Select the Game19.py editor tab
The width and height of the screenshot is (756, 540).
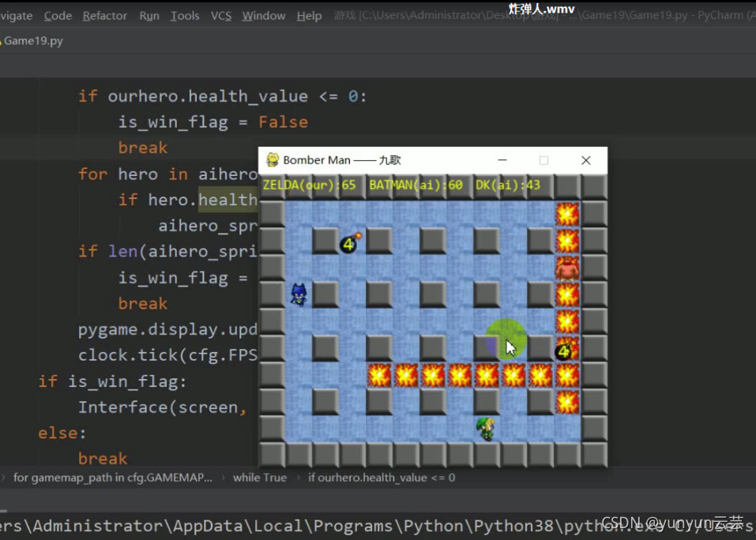33,41
